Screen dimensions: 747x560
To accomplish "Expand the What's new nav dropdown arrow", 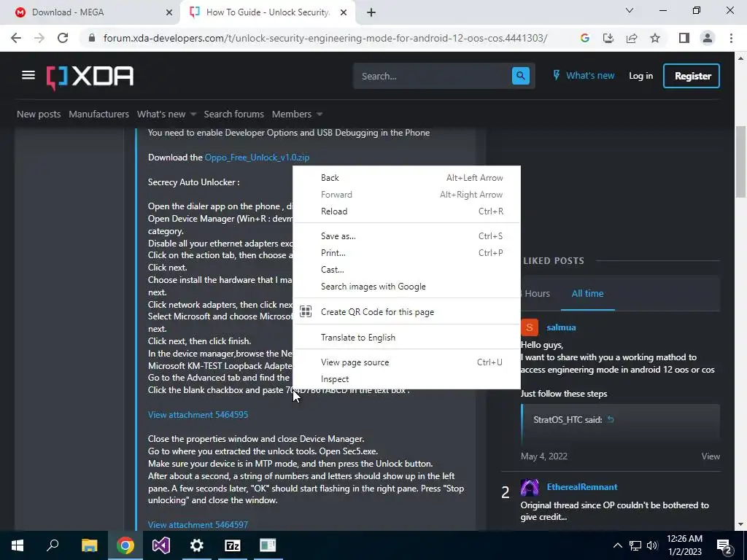I will pyautogui.click(x=193, y=114).
